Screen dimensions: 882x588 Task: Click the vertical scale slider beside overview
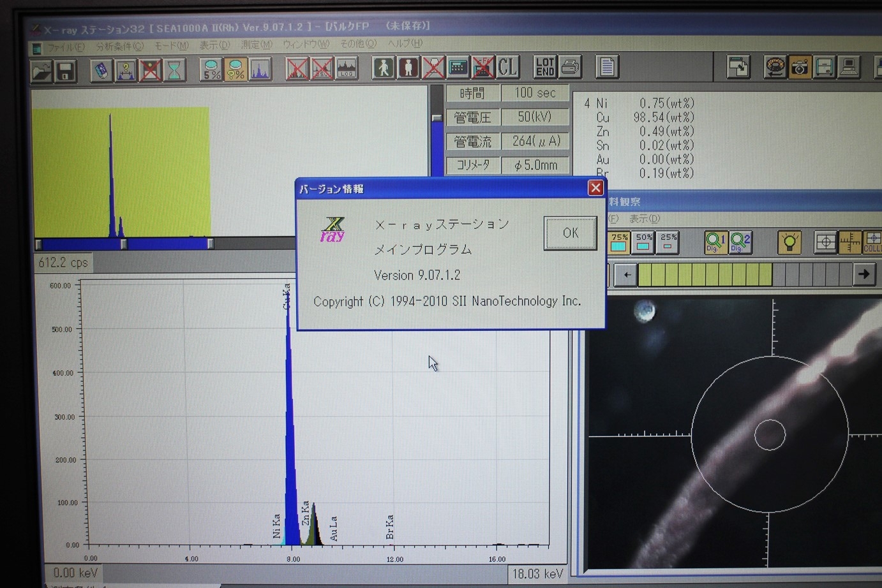click(437, 117)
